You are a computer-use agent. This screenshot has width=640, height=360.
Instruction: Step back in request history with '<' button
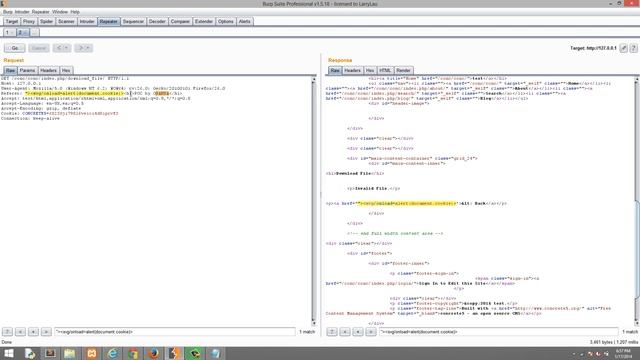click(x=58, y=48)
